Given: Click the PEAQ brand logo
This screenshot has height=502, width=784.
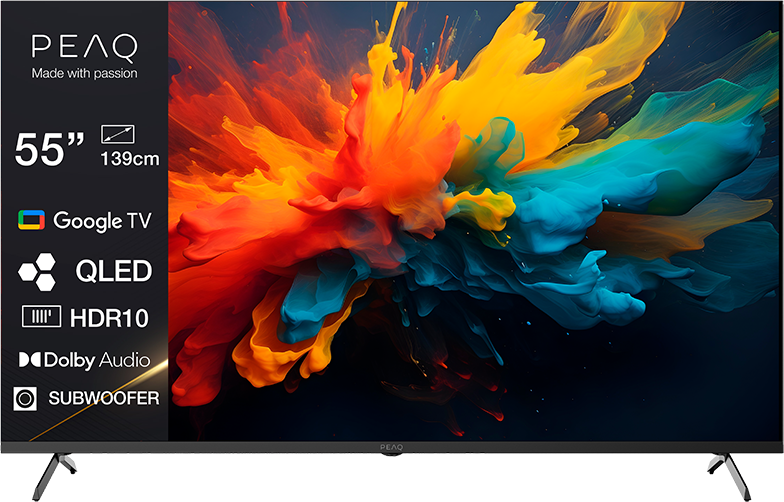Looking at the screenshot, I should tap(84, 48).
